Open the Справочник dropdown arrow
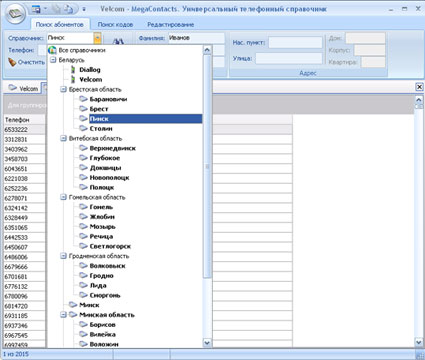The image size is (425, 360). pyautogui.click(x=97, y=38)
